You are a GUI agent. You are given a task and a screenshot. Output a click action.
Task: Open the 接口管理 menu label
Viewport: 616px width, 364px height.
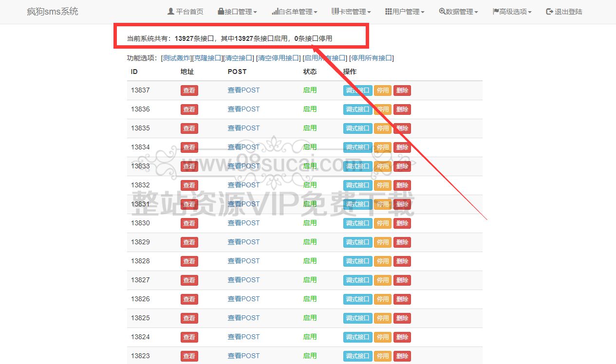[x=239, y=12]
